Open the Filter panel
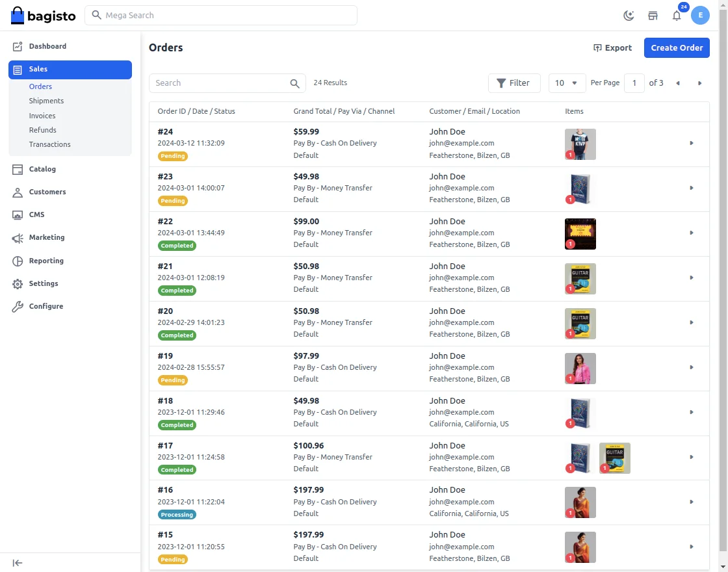This screenshot has height=572, width=728. [514, 83]
